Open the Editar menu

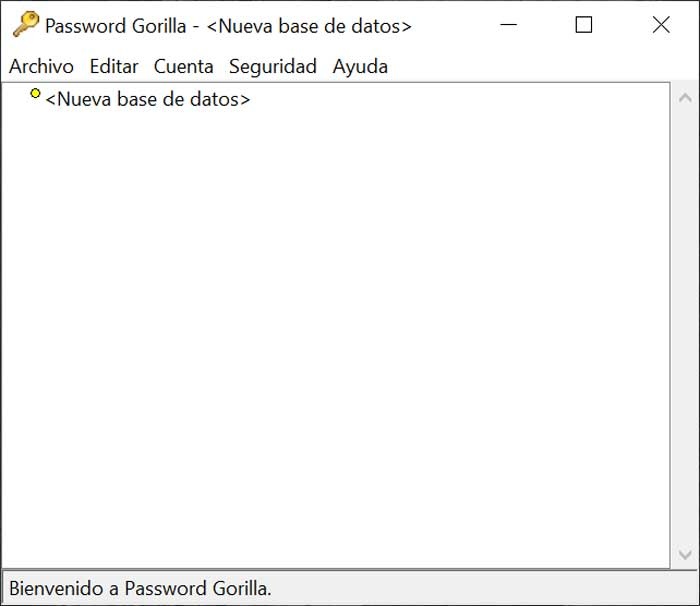pos(114,67)
